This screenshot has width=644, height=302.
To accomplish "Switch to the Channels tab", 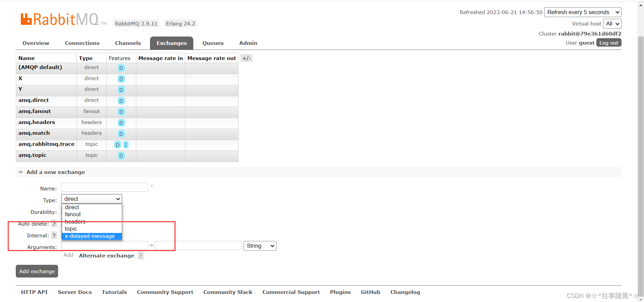I will 128,43.
